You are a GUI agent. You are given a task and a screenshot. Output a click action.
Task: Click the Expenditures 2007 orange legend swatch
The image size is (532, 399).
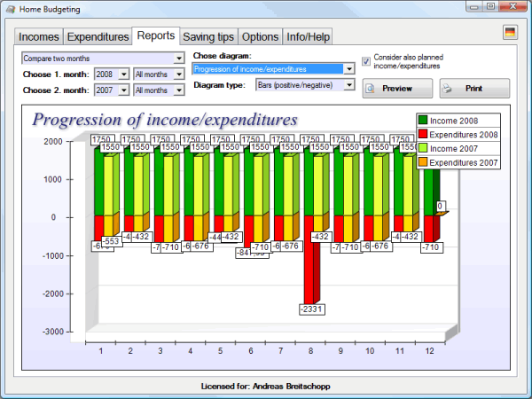coord(423,162)
